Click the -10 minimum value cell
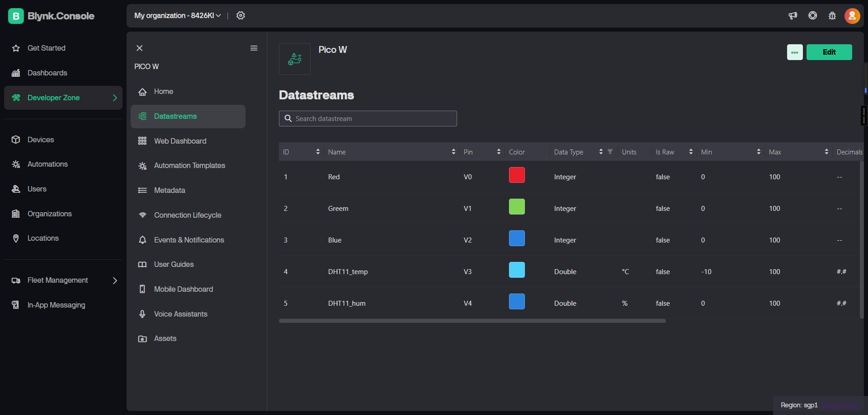 pos(706,272)
